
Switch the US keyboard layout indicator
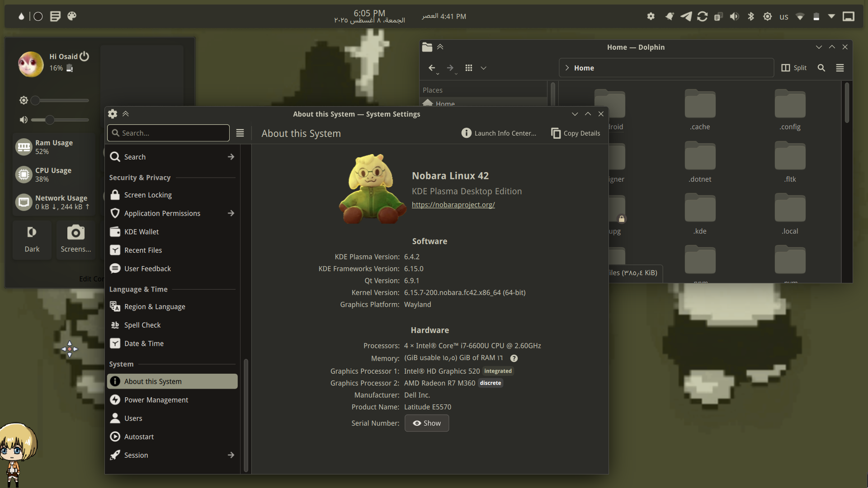coord(783,17)
